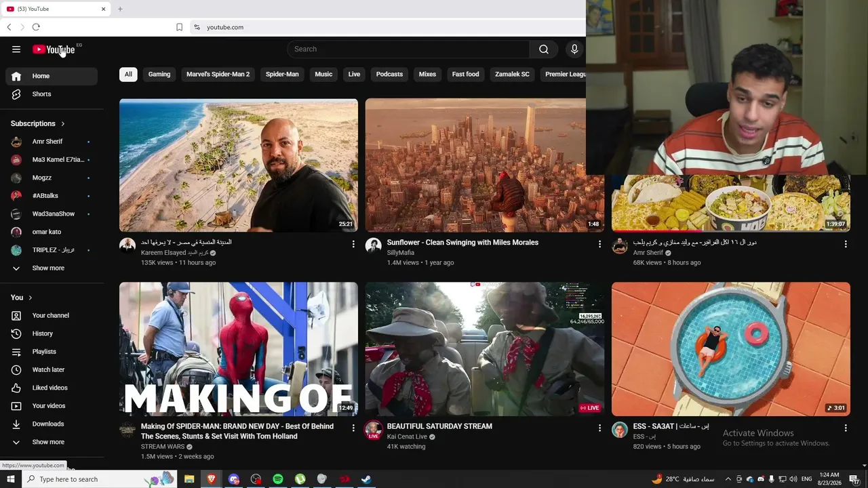Reload the page
Viewport: 868px width, 488px height.
[36, 27]
